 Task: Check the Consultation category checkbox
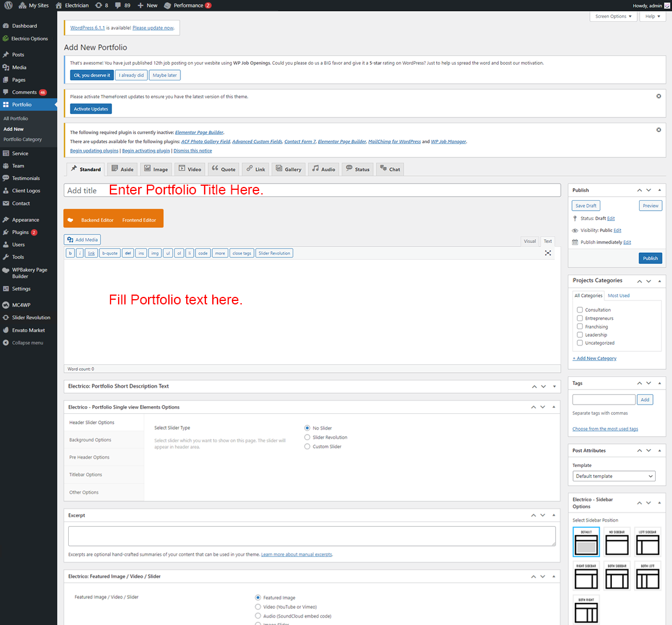[x=579, y=310]
